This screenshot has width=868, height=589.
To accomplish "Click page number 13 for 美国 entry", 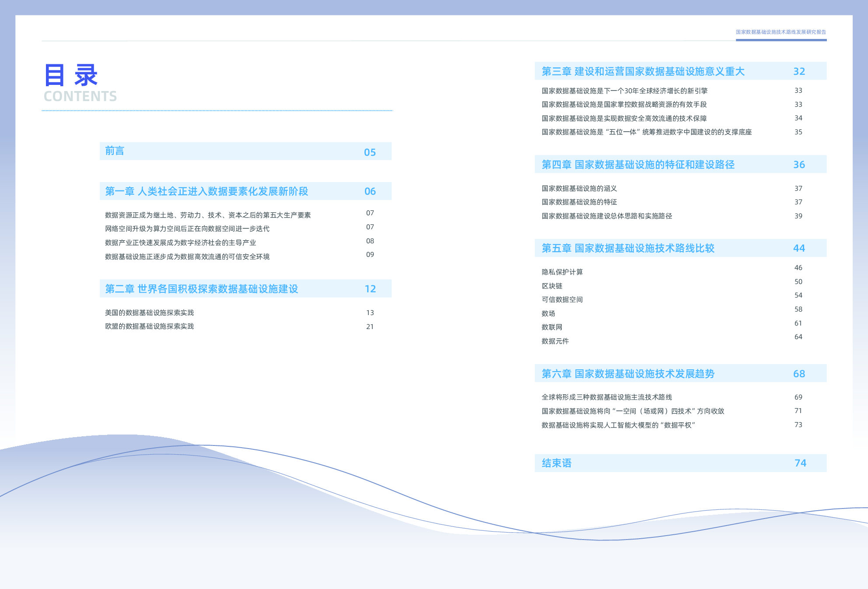I will point(370,312).
